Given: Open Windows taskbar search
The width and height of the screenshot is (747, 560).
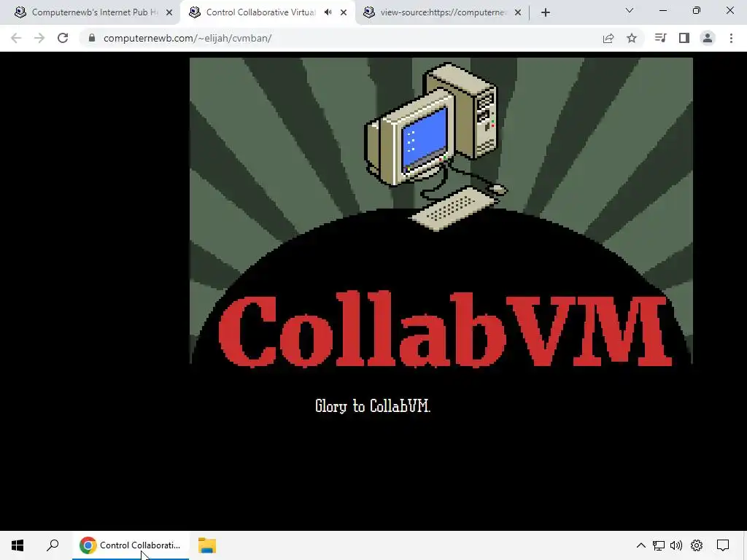Looking at the screenshot, I should pos(53,545).
